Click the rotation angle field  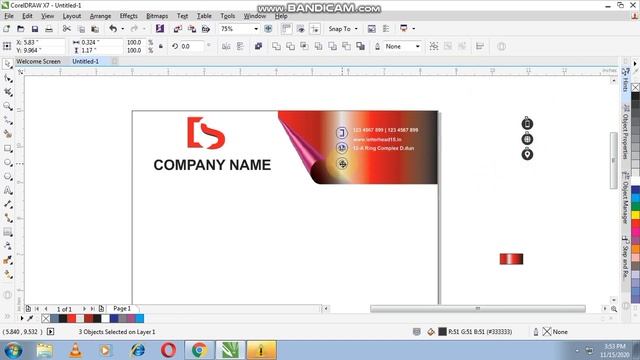click(191, 46)
